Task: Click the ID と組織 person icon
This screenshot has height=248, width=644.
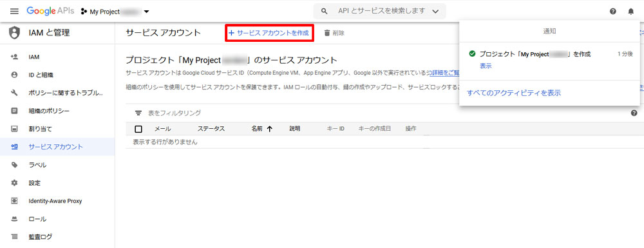Action: pos(14,75)
